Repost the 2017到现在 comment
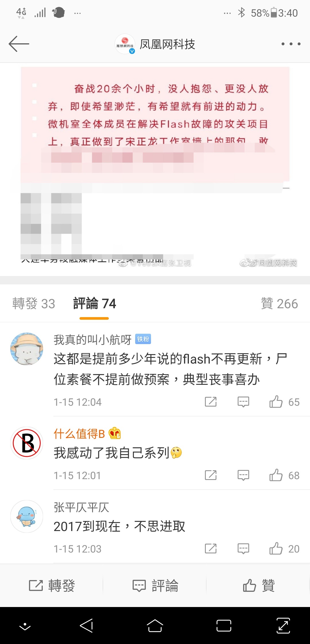 pos(211,549)
